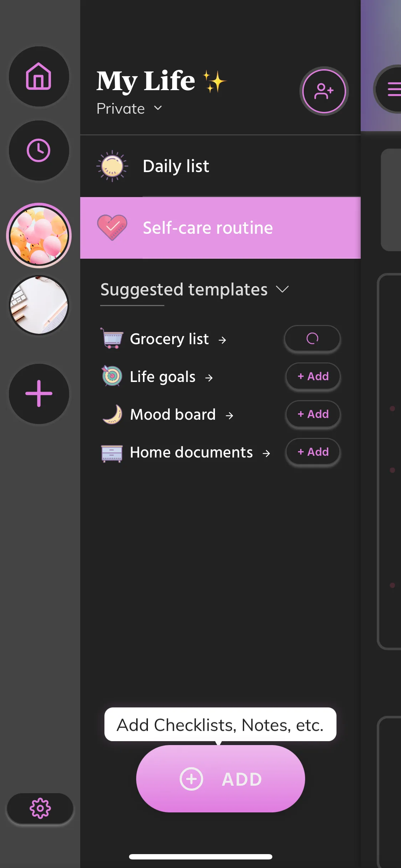Add the Life goals template
This screenshot has width=401, height=868.
click(313, 376)
